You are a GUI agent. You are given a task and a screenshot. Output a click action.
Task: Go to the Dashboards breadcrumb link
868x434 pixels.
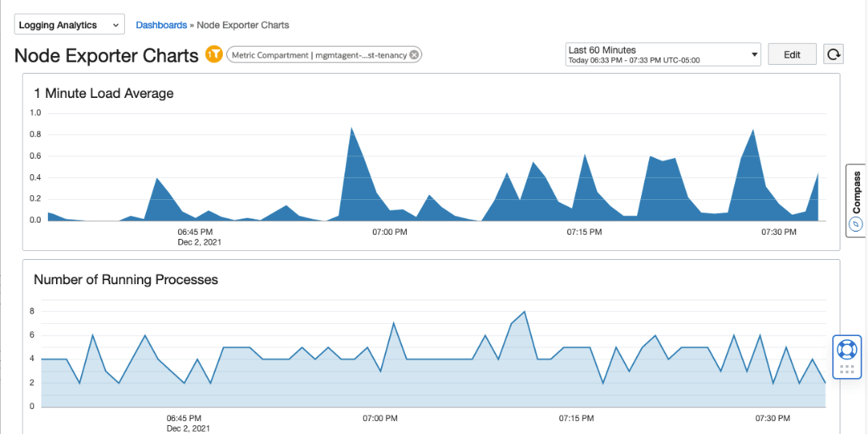coord(161,25)
